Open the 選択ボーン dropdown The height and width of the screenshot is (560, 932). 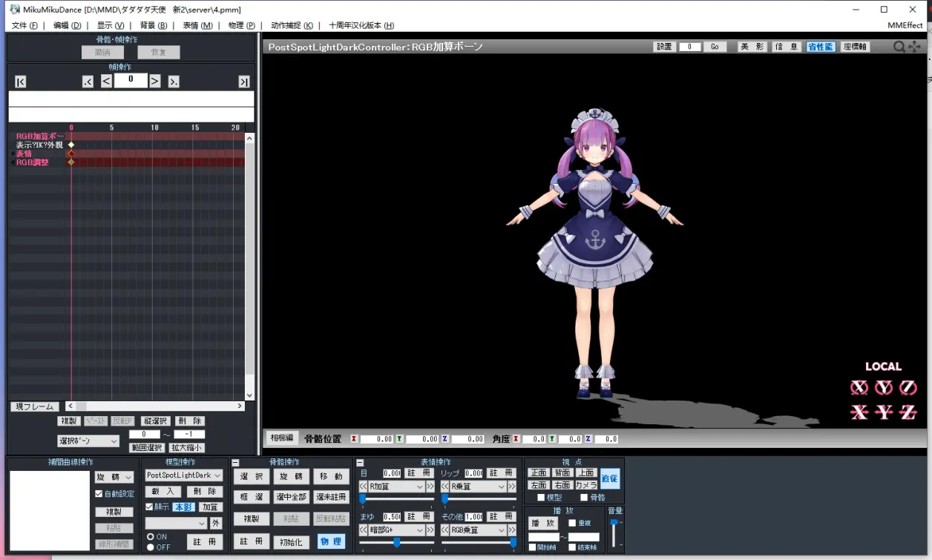88,441
